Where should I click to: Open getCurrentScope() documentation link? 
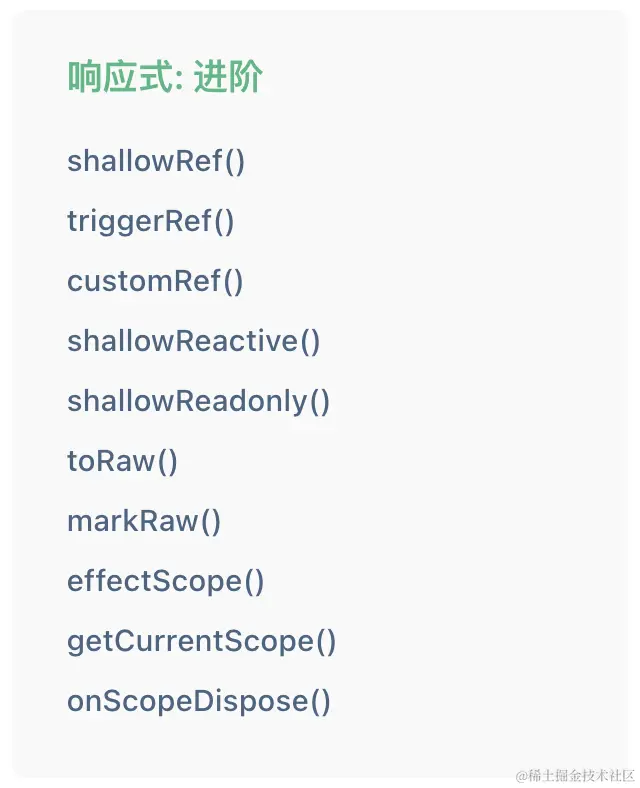click(x=202, y=641)
